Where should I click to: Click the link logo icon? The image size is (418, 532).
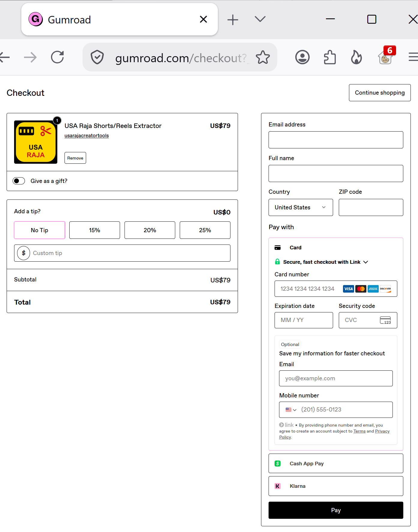click(x=287, y=425)
